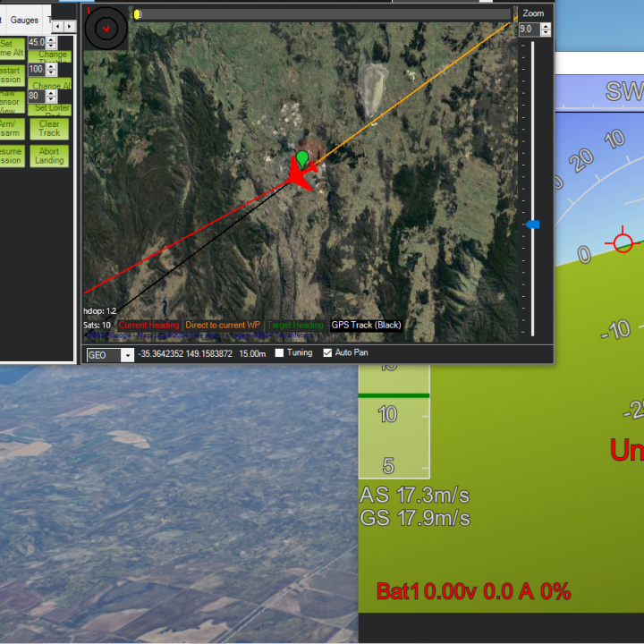Uncheck the Auto Pan checkbox
This screenshot has height=644, width=644.
(327, 353)
